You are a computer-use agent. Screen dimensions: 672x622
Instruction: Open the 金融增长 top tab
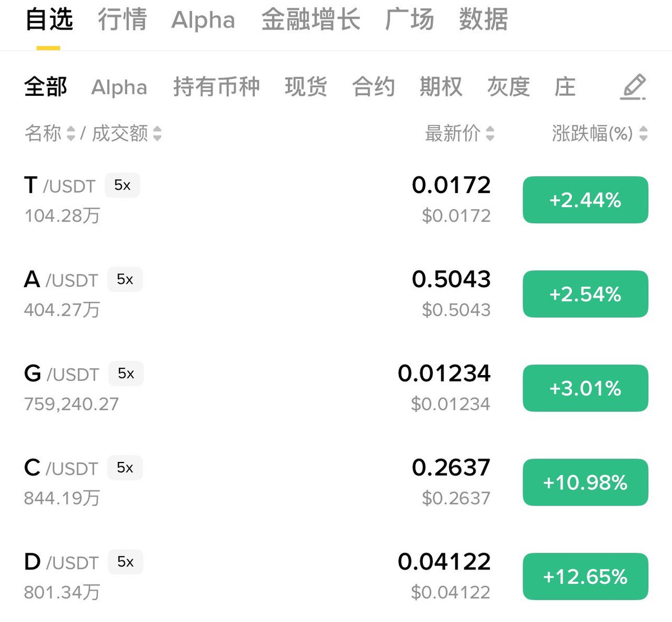click(311, 20)
